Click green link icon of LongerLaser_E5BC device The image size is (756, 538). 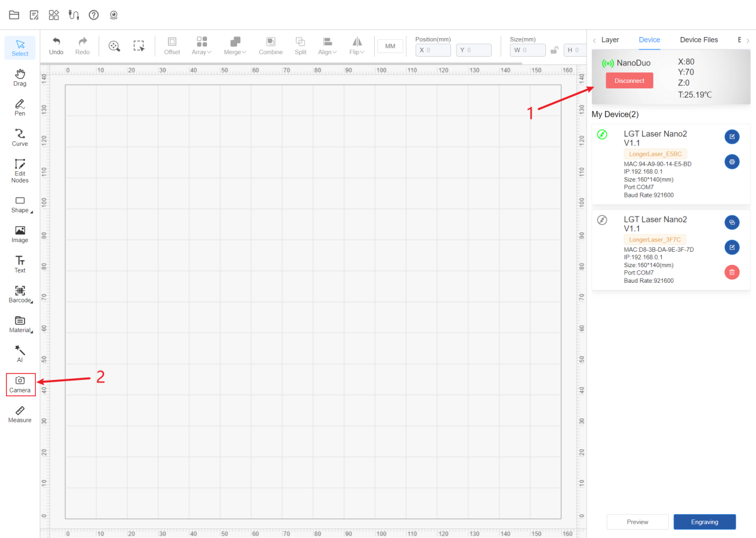(x=602, y=135)
